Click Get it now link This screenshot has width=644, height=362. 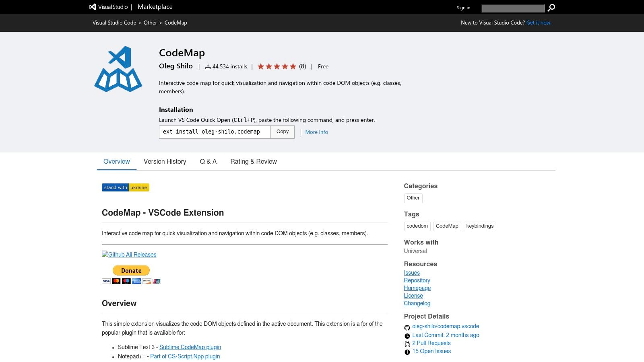click(x=539, y=23)
